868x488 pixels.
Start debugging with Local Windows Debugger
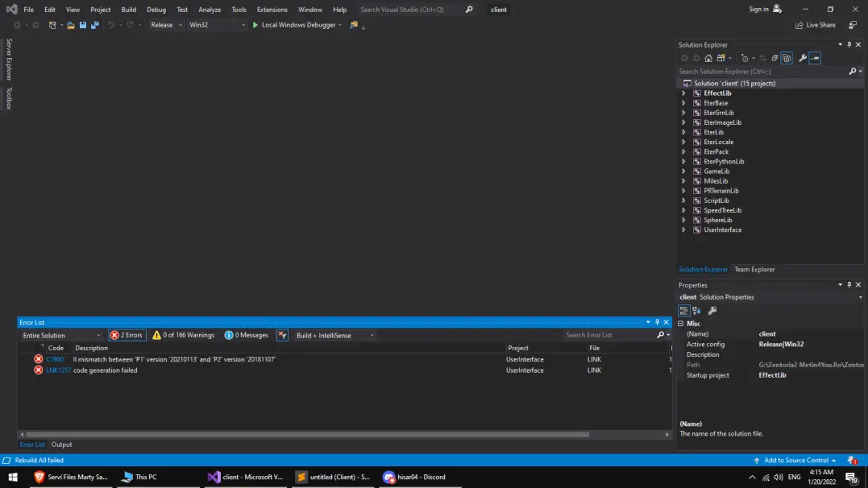pos(297,25)
